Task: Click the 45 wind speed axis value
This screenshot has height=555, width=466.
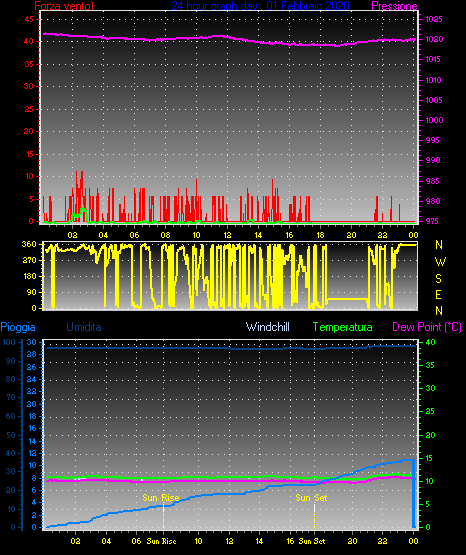Action: coord(29,19)
